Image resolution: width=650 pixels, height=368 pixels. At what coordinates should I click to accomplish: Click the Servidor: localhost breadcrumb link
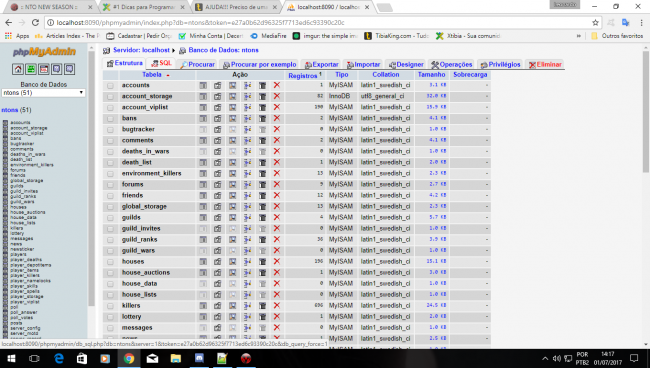(141, 50)
